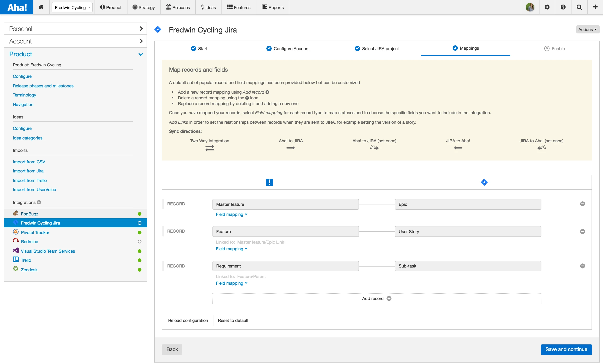603x364 pixels.
Task: Click the help question mark icon
Action: click(x=563, y=7)
